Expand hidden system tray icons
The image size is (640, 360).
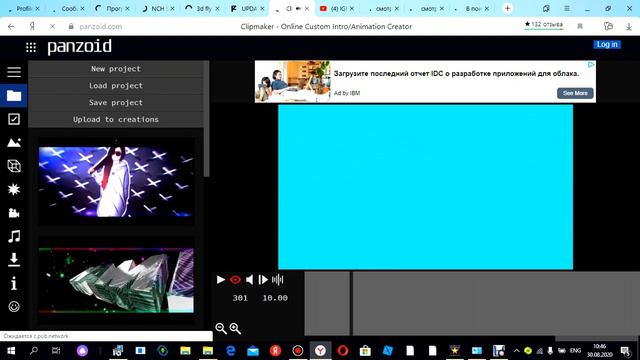point(516,351)
